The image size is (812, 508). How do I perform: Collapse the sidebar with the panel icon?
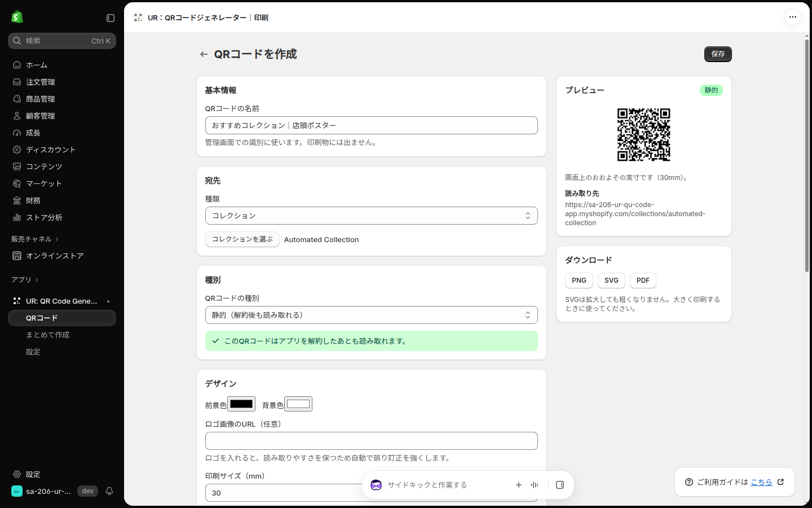[111, 18]
